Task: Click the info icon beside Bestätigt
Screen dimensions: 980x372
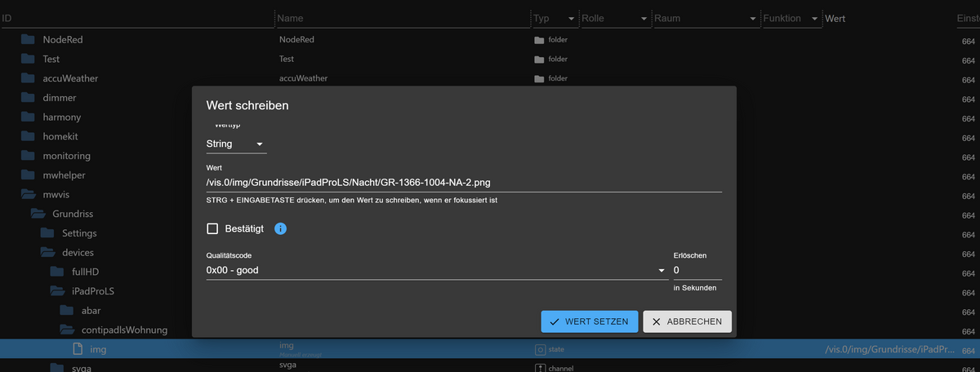Action: [x=280, y=229]
